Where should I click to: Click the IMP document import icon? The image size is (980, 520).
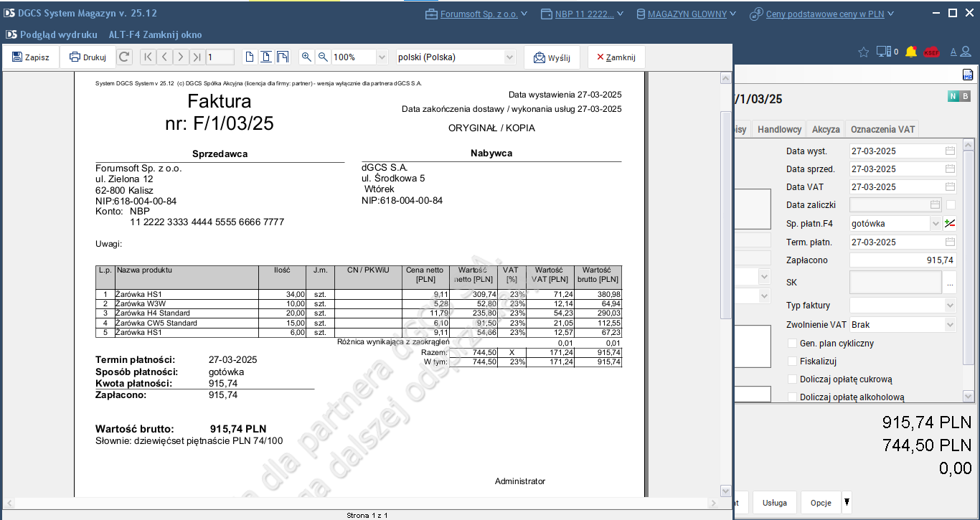967,75
